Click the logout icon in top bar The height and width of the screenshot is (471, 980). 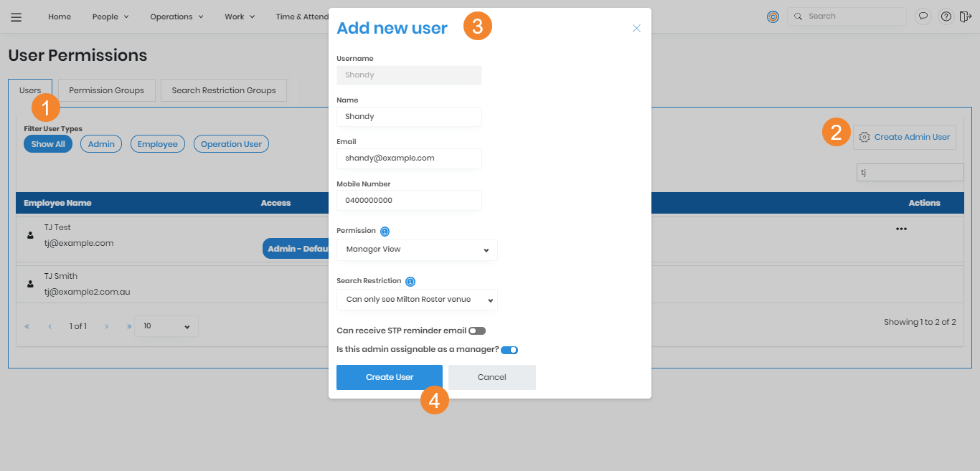(x=965, y=16)
